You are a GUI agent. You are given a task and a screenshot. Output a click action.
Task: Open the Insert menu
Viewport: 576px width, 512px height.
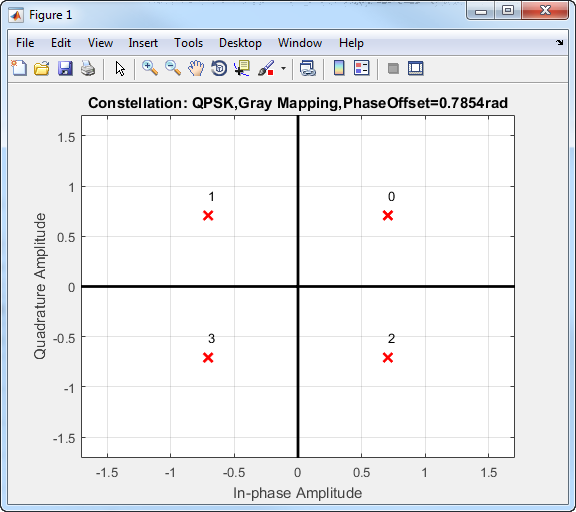(143, 43)
